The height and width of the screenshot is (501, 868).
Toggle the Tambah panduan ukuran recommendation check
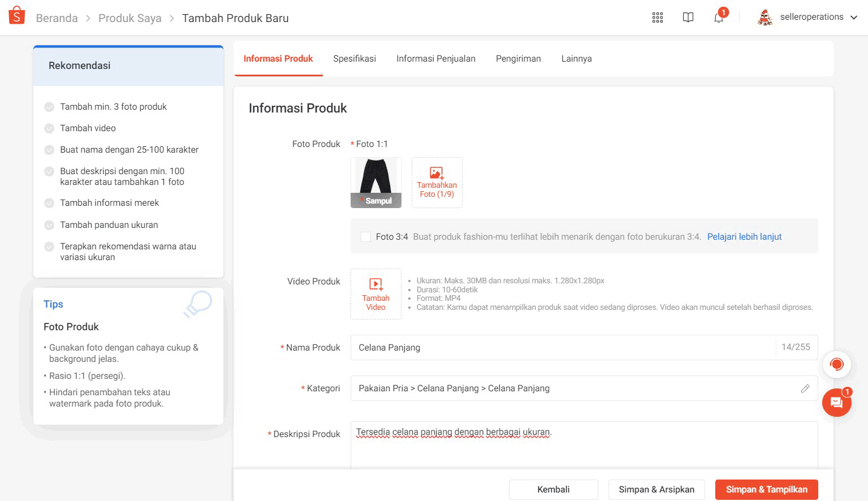pyautogui.click(x=48, y=224)
